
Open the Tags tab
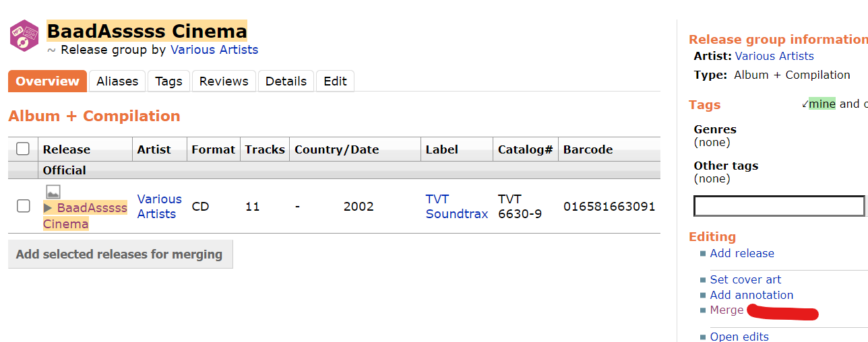[168, 81]
